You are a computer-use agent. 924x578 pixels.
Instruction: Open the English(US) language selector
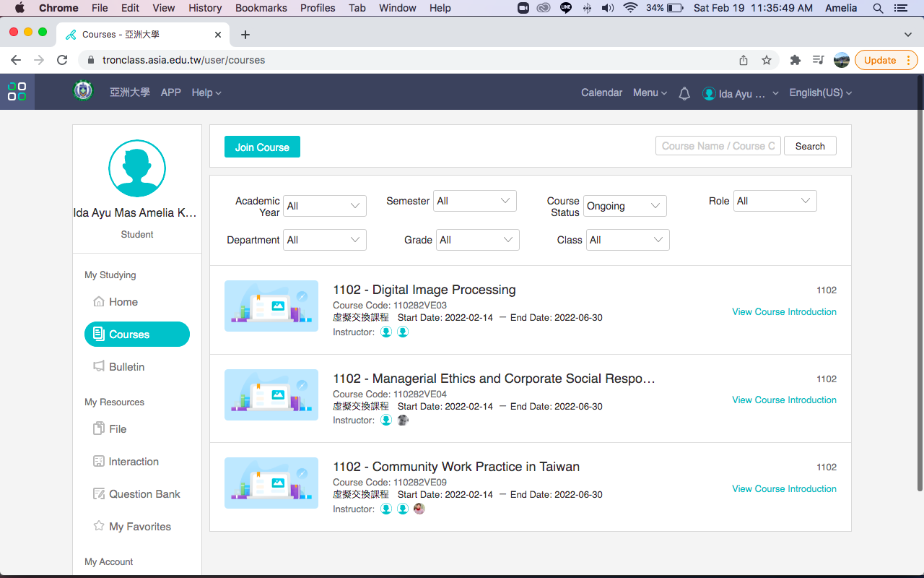(x=820, y=92)
